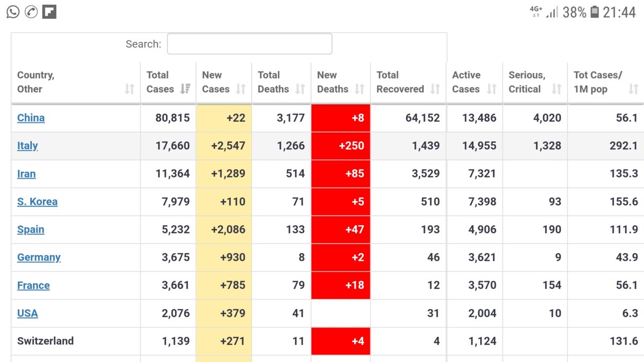644x362 pixels.
Task: Tap the Flipboard notification icon
Action: [x=49, y=12]
